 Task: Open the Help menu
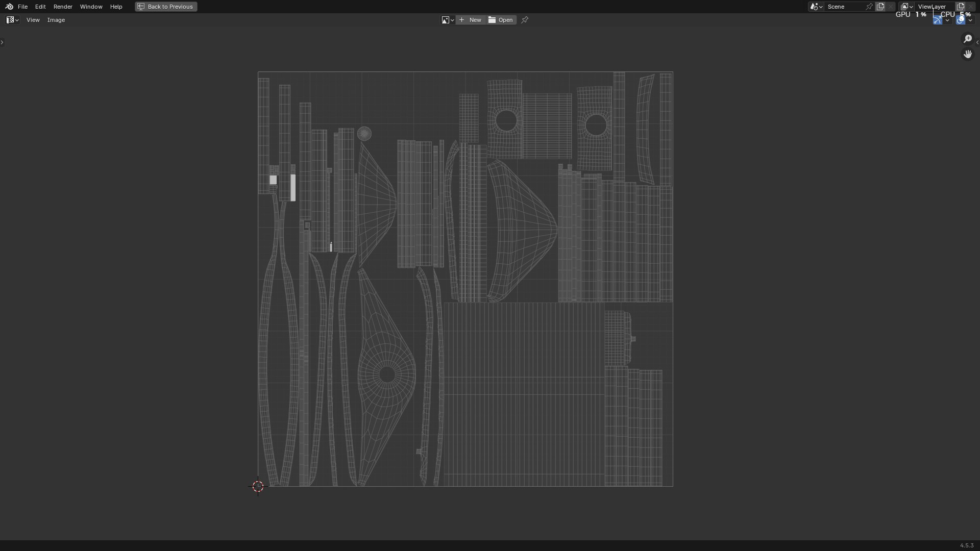tap(116, 7)
